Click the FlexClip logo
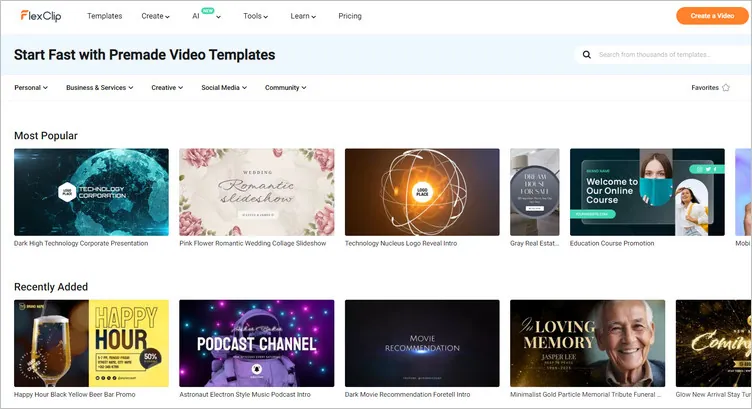Image resolution: width=752 pixels, height=409 pixels. (41, 16)
